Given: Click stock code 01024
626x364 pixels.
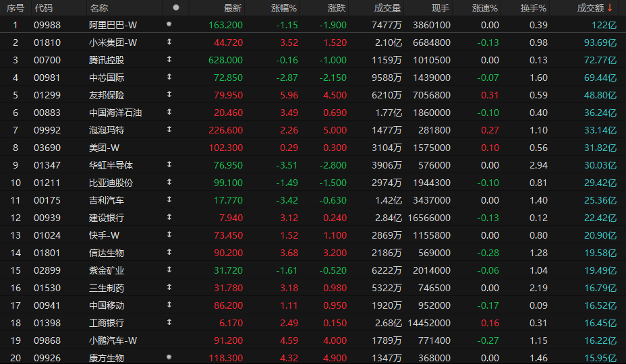Looking at the screenshot, I should [47, 235].
